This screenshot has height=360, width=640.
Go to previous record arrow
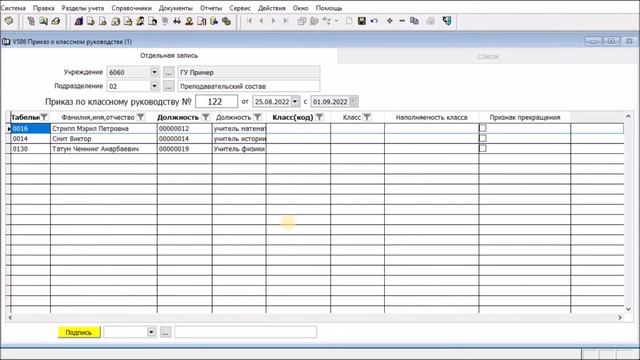pyautogui.click(x=261, y=21)
